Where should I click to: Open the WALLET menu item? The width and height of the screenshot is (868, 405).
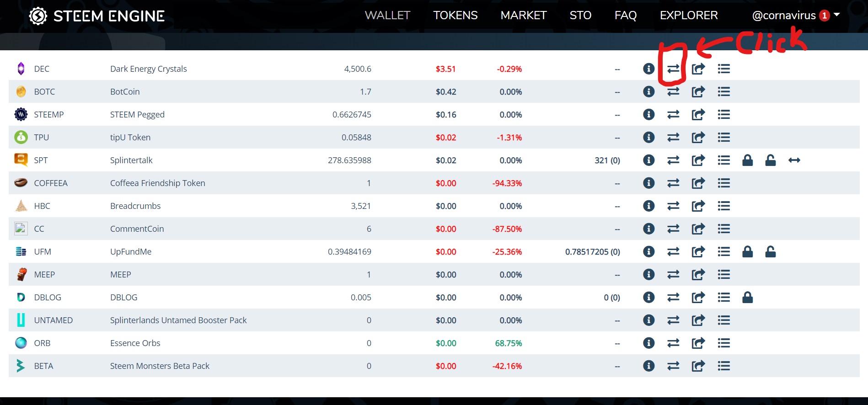tap(387, 16)
